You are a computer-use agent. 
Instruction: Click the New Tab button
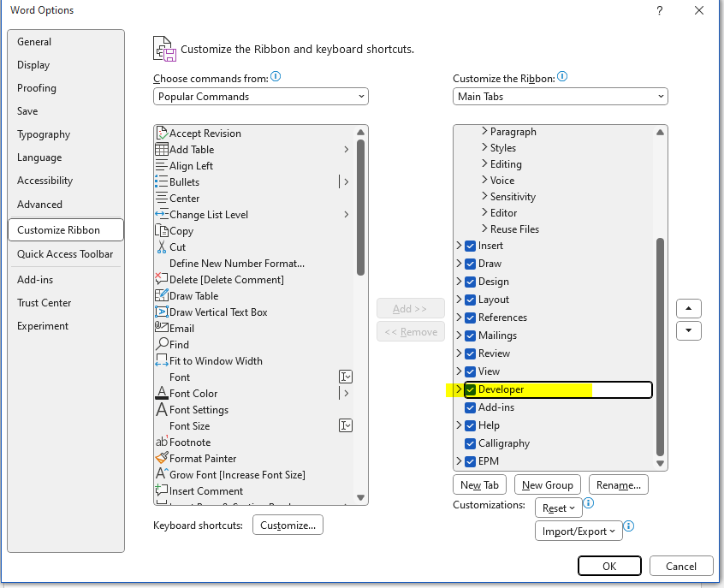click(479, 485)
